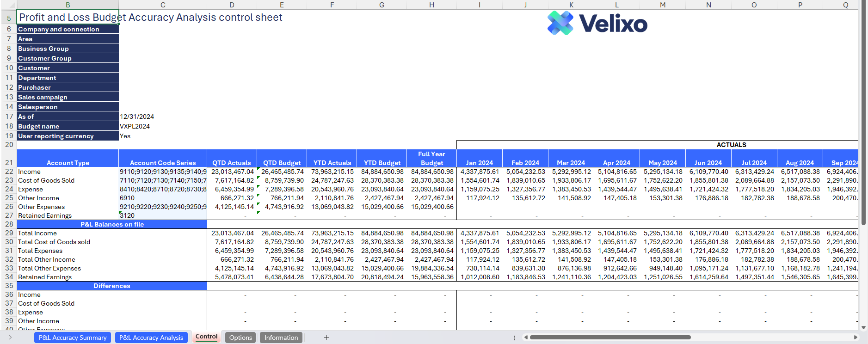Switch to the P&L Accuracy Analysis tab
The height and width of the screenshot is (344, 868).
pyautogui.click(x=151, y=338)
